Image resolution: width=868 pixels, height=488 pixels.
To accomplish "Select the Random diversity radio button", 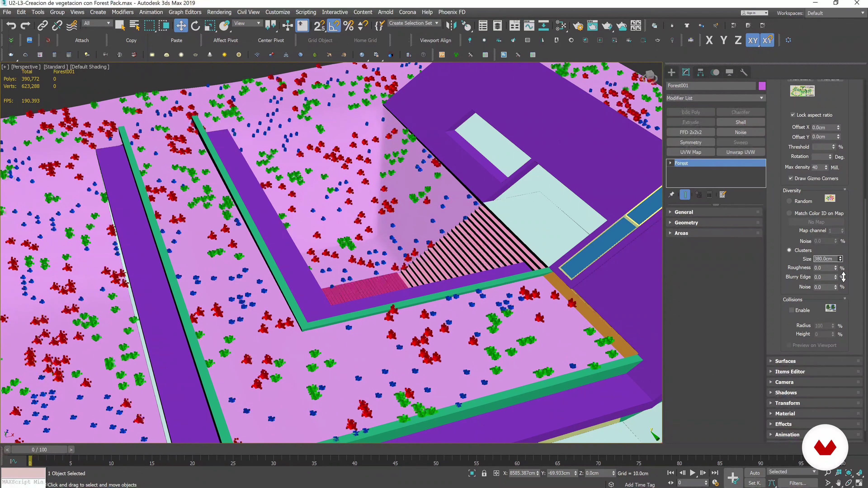I will [x=789, y=201].
